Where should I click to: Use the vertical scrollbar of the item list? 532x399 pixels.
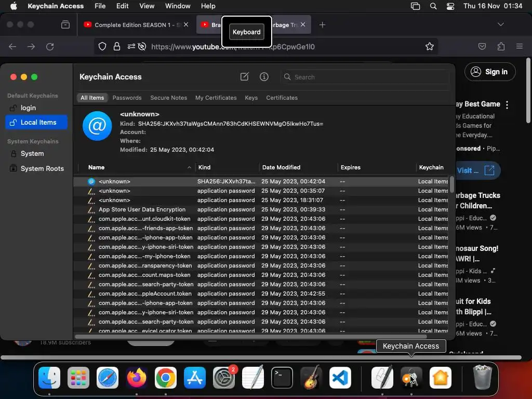pos(451,184)
